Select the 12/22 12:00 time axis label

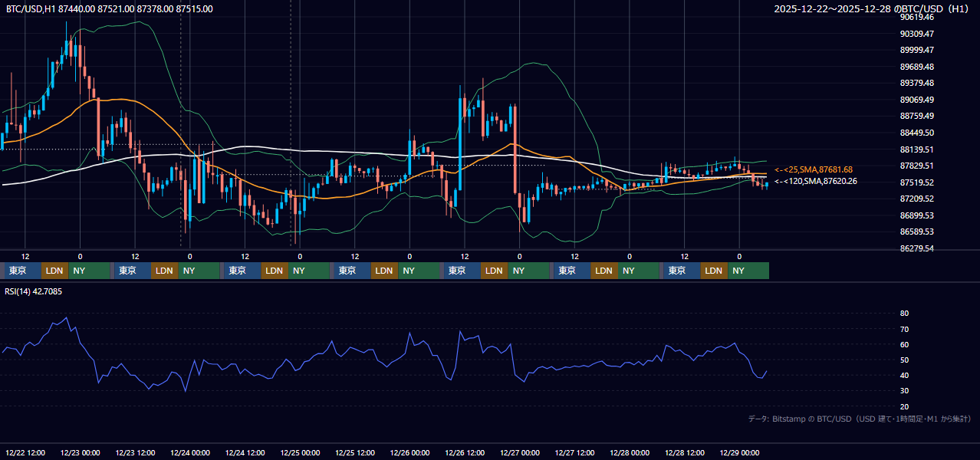(x=25, y=453)
